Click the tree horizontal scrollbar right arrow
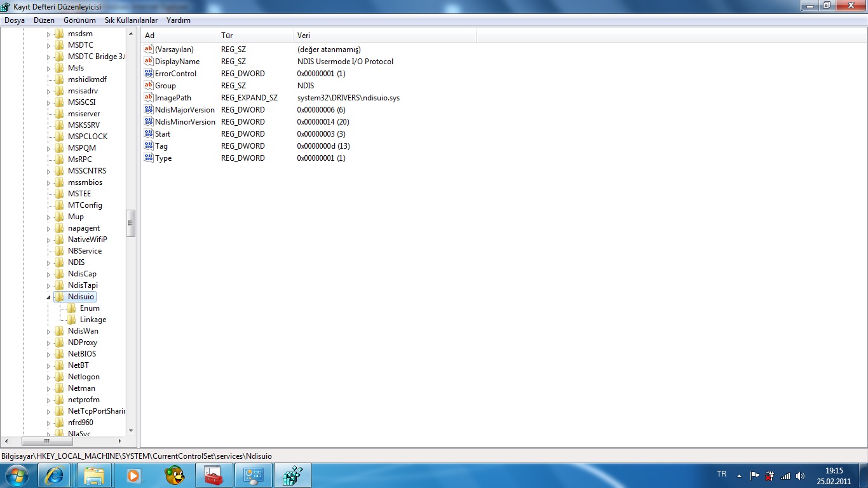 click(120, 441)
